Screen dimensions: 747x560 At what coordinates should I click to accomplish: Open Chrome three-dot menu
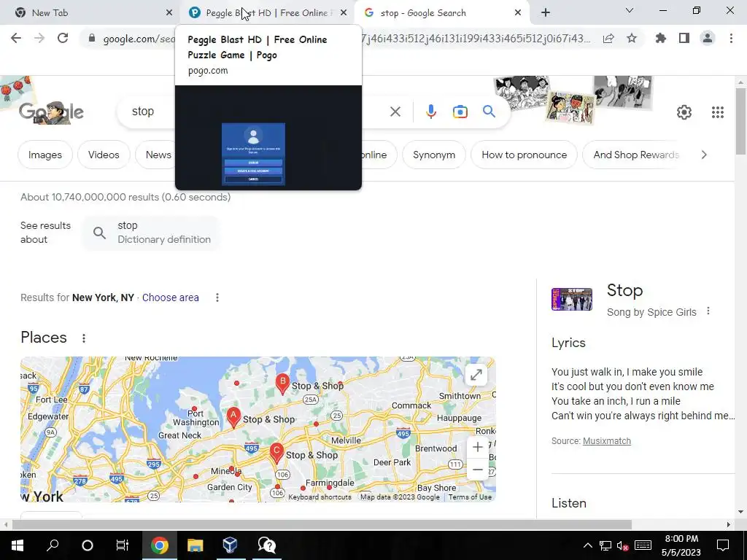click(x=731, y=38)
